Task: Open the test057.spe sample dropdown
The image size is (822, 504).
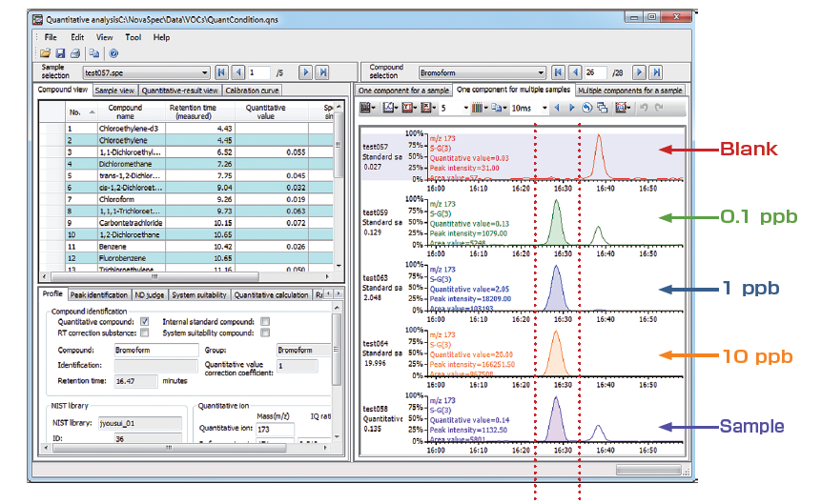Action: click(x=204, y=72)
